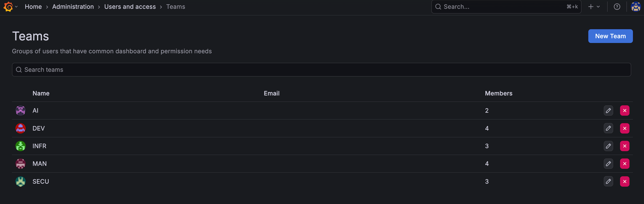Sort teams by clicking the Members column header

pos(499,93)
